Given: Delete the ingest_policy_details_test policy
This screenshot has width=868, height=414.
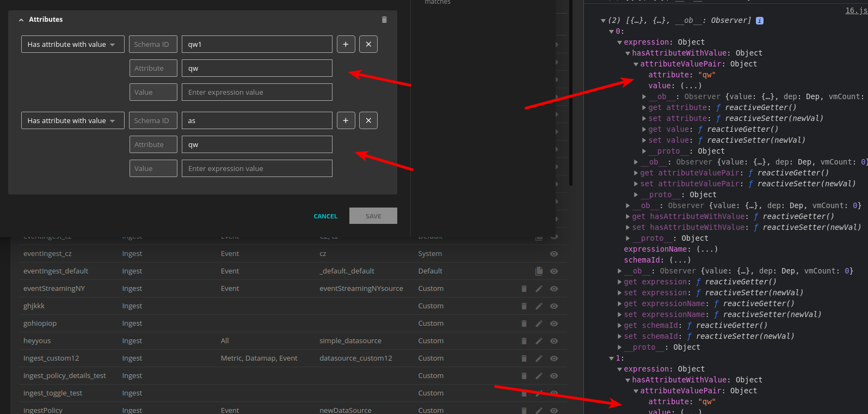Looking at the screenshot, I should (x=524, y=376).
